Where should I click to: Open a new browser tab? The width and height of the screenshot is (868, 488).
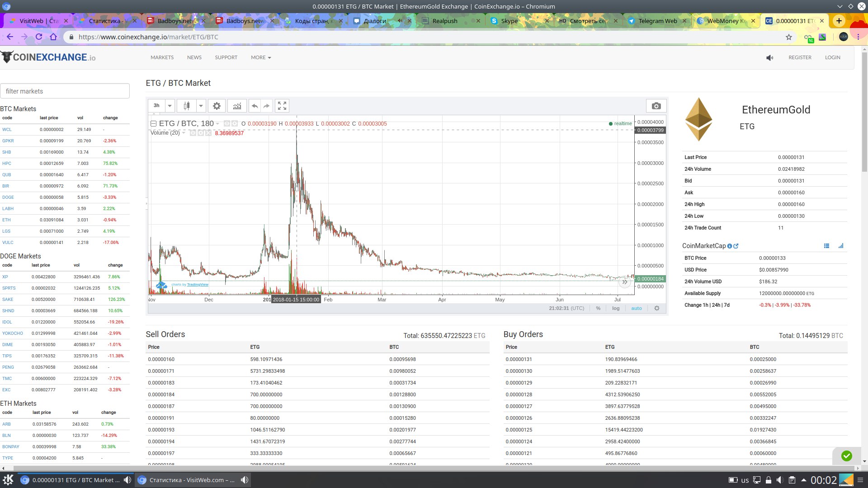839,21
